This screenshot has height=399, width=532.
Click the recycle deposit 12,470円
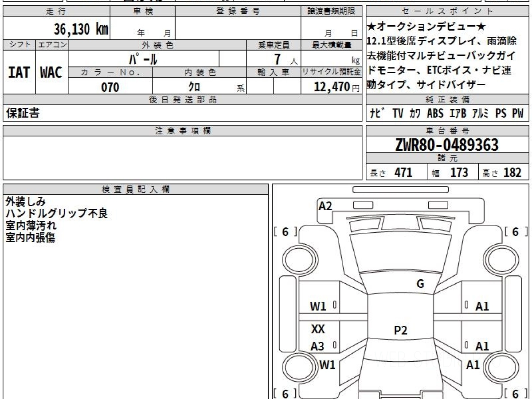point(337,86)
